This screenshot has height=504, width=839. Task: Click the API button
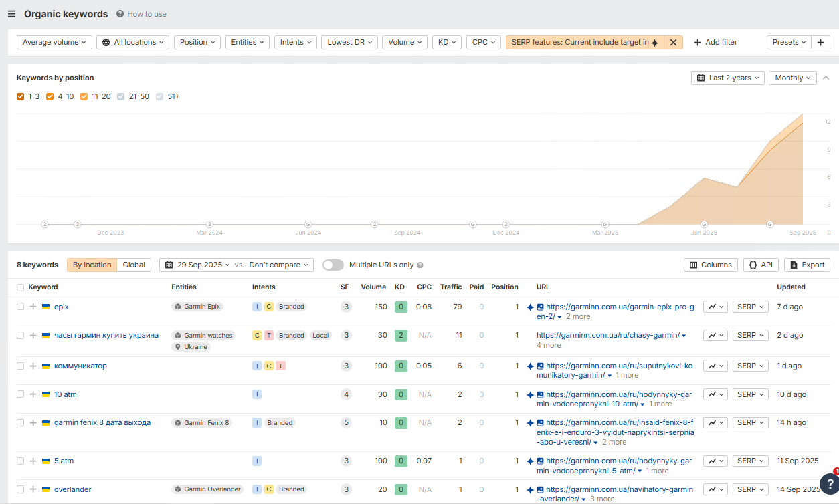761,265
